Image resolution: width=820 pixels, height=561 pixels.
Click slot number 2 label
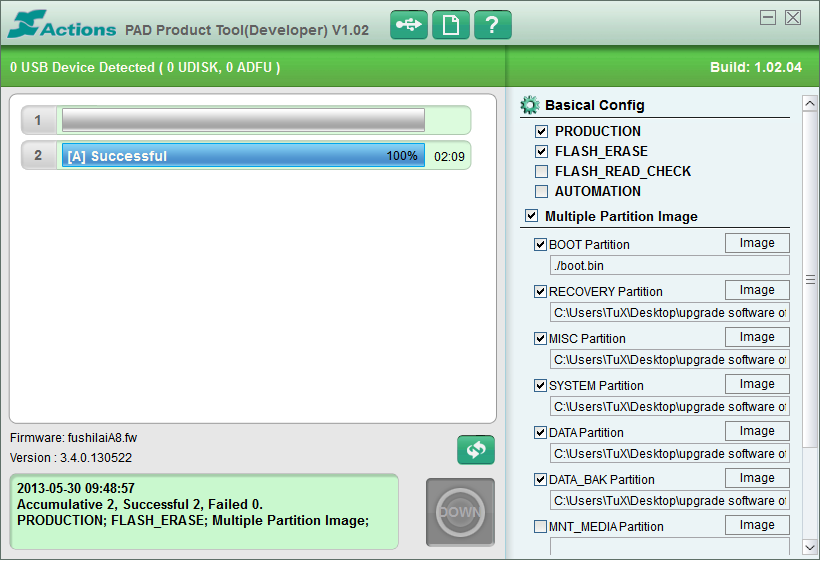pos(38,155)
